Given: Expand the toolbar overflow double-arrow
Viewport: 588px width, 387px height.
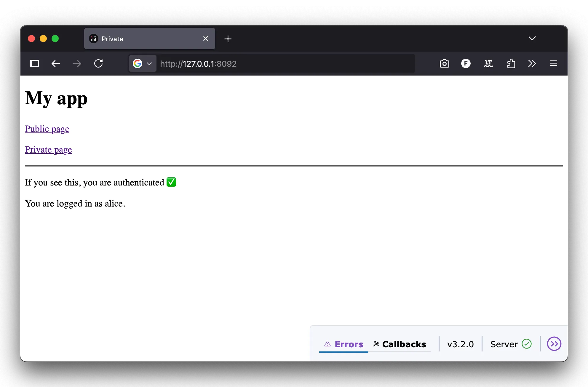Looking at the screenshot, I should (532, 63).
